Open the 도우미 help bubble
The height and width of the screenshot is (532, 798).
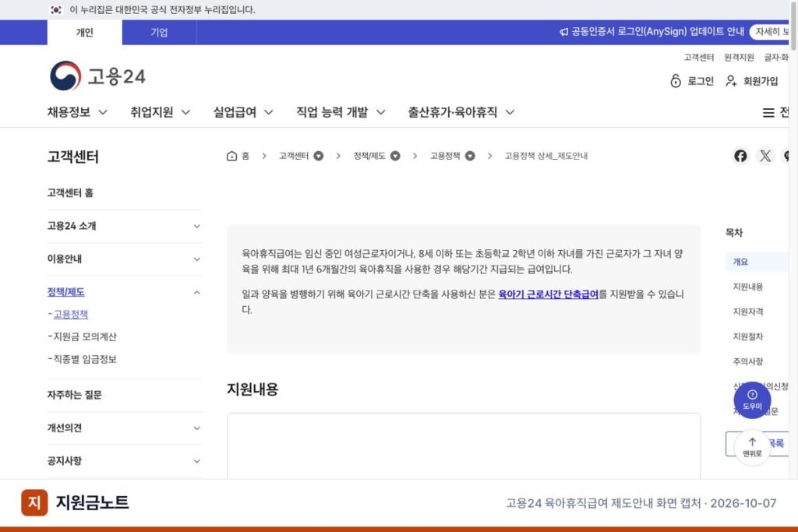pyautogui.click(x=752, y=400)
